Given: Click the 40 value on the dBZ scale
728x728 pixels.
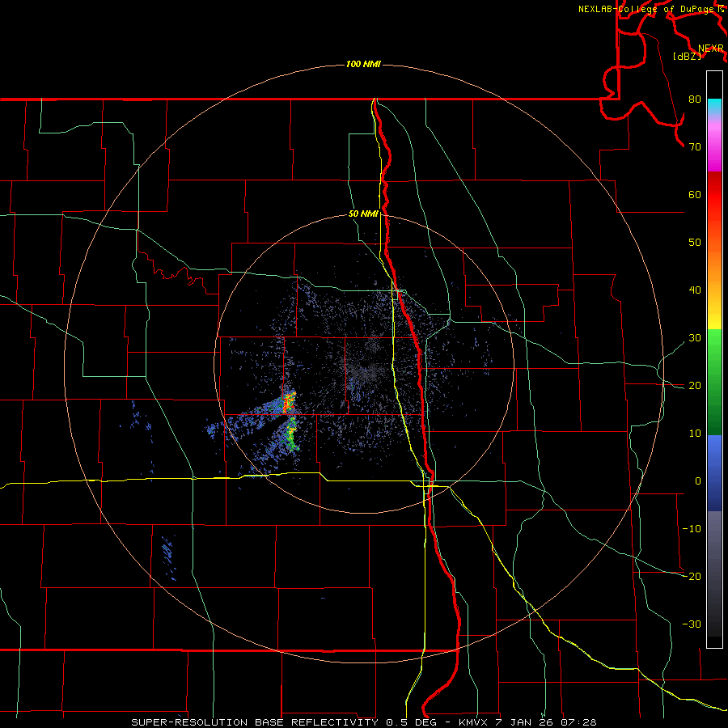Looking at the screenshot, I should pos(695,290).
